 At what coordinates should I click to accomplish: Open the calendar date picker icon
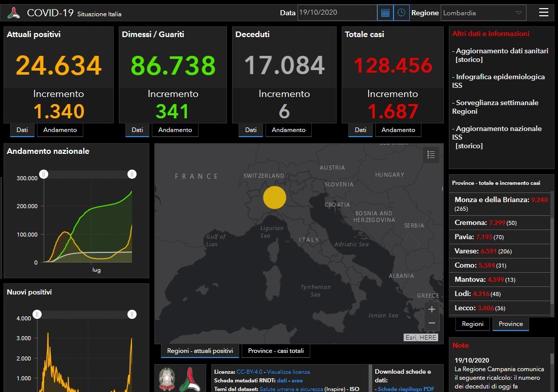click(385, 13)
